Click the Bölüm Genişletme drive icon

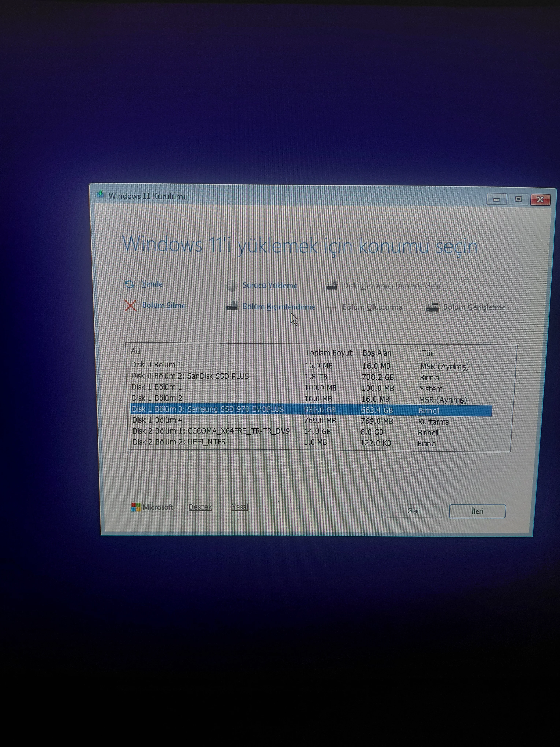pos(432,307)
